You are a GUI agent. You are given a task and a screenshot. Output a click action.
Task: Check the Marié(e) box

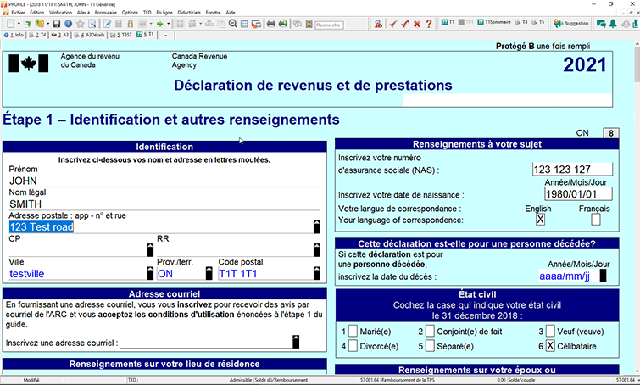(x=353, y=331)
